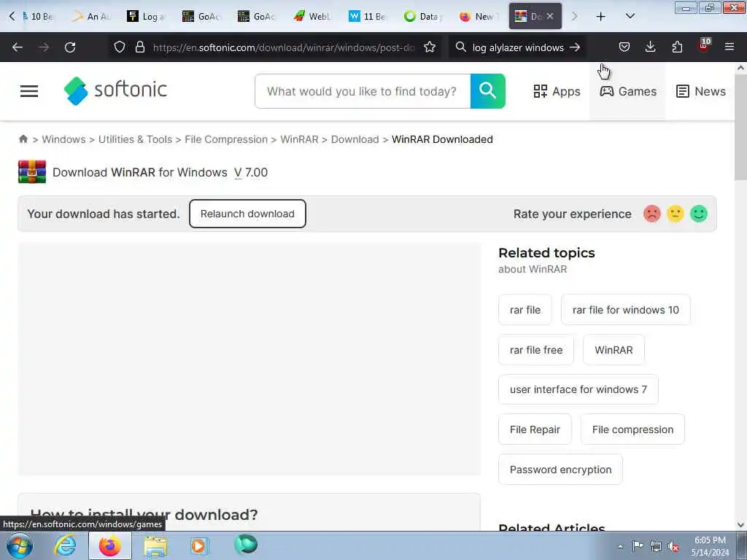Viewport: 747px width, 560px height.
Task: Select the 'rar file' topic
Action: click(x=525, y=310)
